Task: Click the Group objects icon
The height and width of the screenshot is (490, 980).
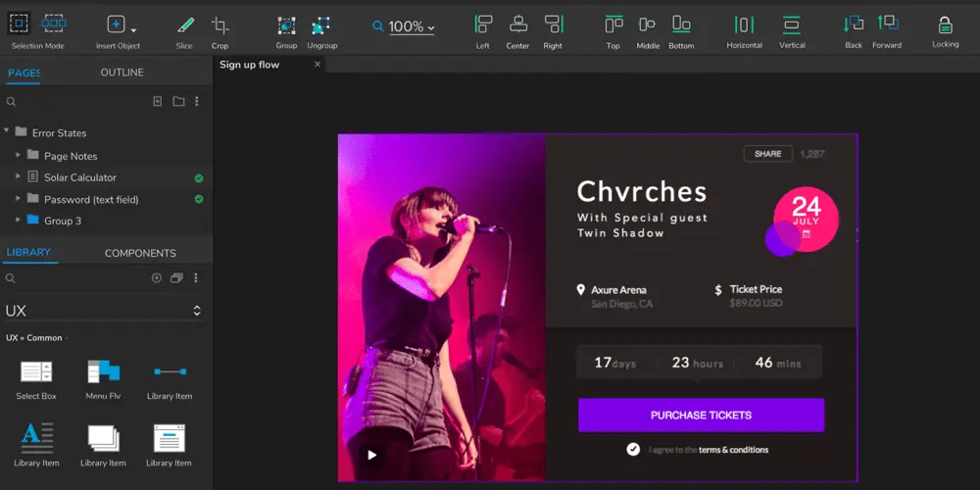Action: (x=286, y=25)
